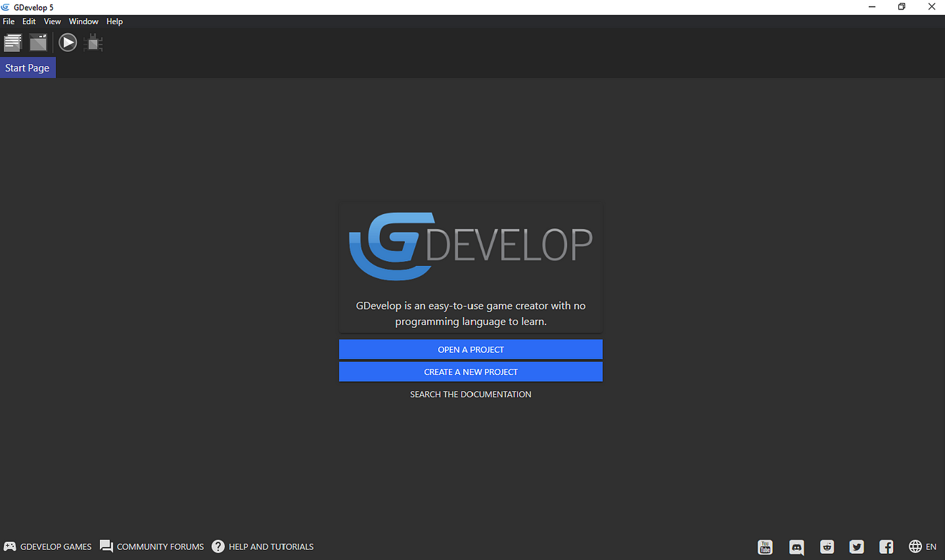Open the Window menu
This screenshot has height=560, width=945.
pos(84,22)
